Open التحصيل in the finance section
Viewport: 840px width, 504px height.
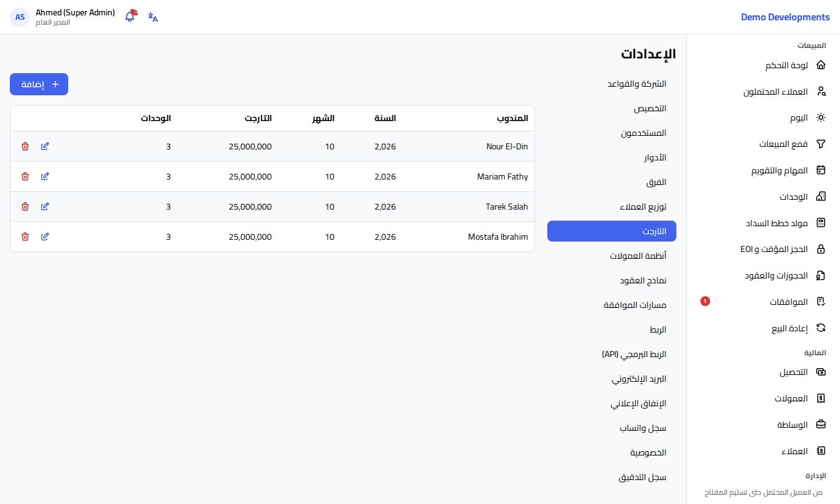tap(763, 372)
